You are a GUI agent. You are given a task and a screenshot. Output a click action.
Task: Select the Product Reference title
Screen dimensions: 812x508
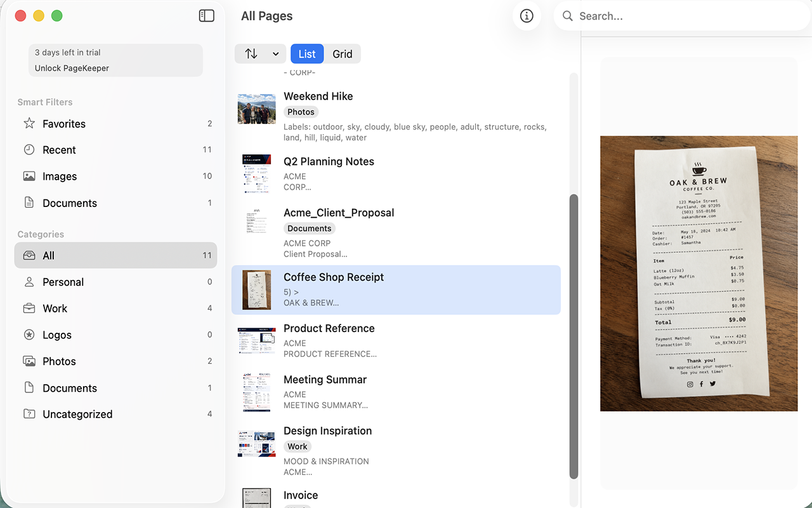coord(329,328)
